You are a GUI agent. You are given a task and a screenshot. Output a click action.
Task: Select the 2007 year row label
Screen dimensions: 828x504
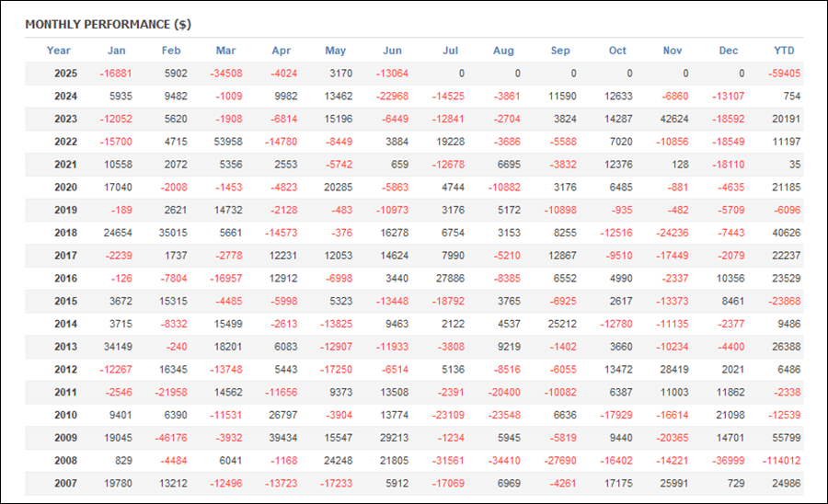65,483
